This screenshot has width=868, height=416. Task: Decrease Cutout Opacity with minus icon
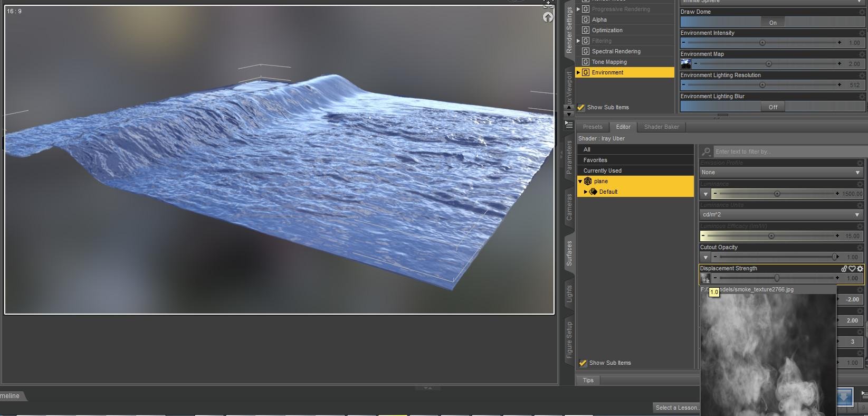point(716,257)
